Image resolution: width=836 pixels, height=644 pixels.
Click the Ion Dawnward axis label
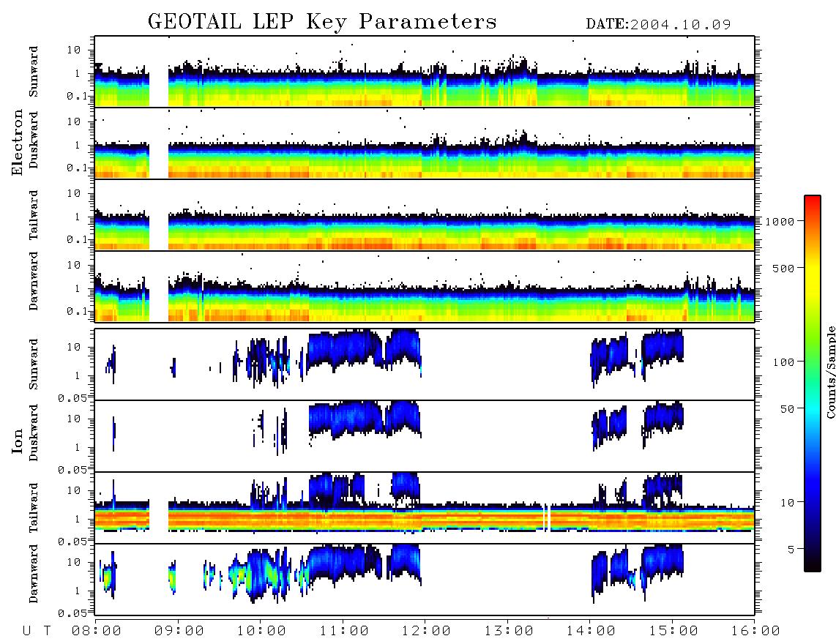point(34,574)
